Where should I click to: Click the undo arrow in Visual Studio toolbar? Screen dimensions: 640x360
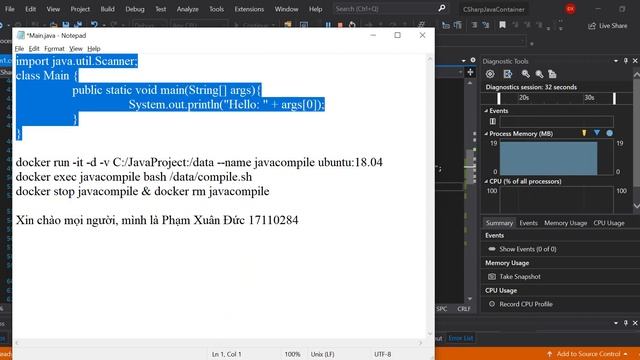(94, 25)
